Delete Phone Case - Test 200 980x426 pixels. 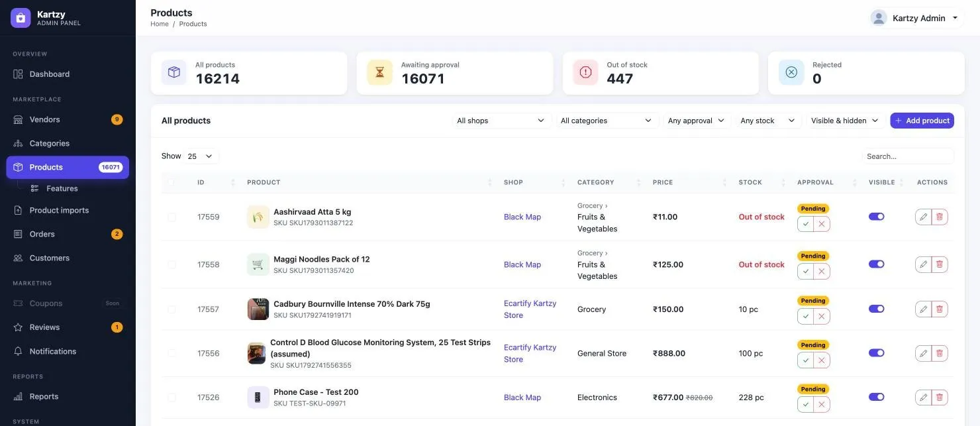[940, 398]
